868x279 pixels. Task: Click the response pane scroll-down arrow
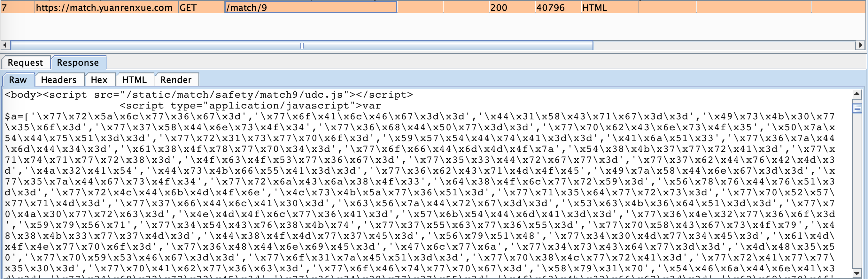point(857,273)
